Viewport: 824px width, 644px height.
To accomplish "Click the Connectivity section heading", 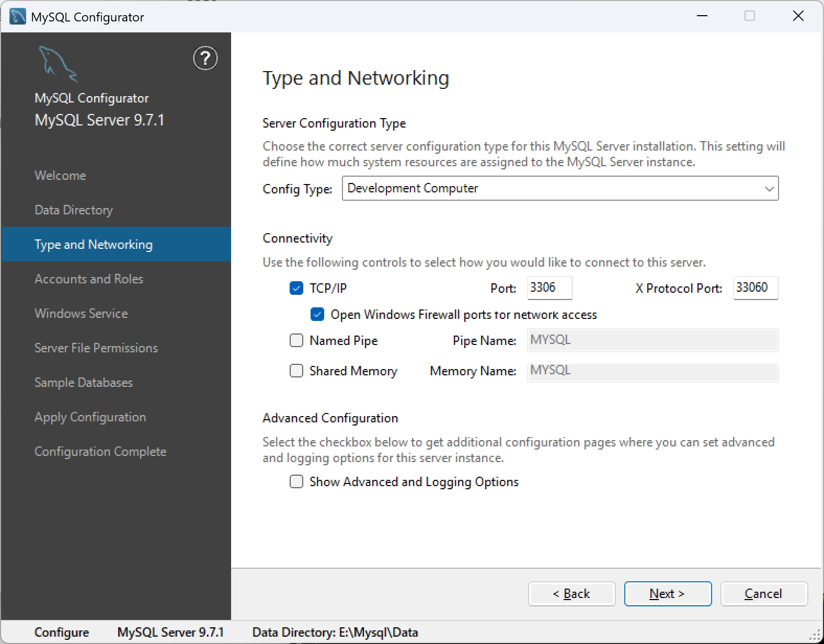I will (x=297, y=238).
